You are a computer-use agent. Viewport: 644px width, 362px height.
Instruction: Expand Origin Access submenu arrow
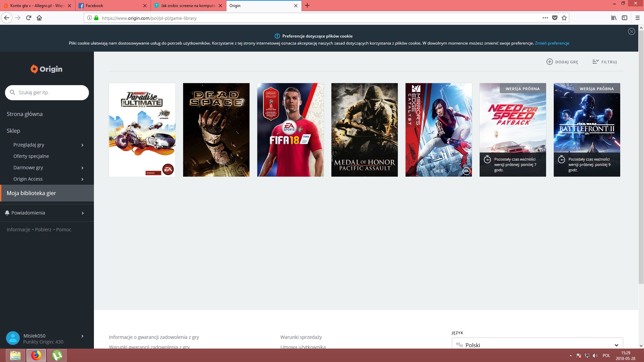pos(83,179)
